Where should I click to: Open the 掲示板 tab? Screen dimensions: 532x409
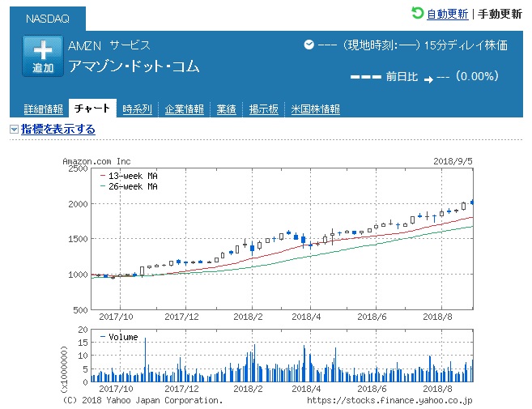click(x=264, y=109)
